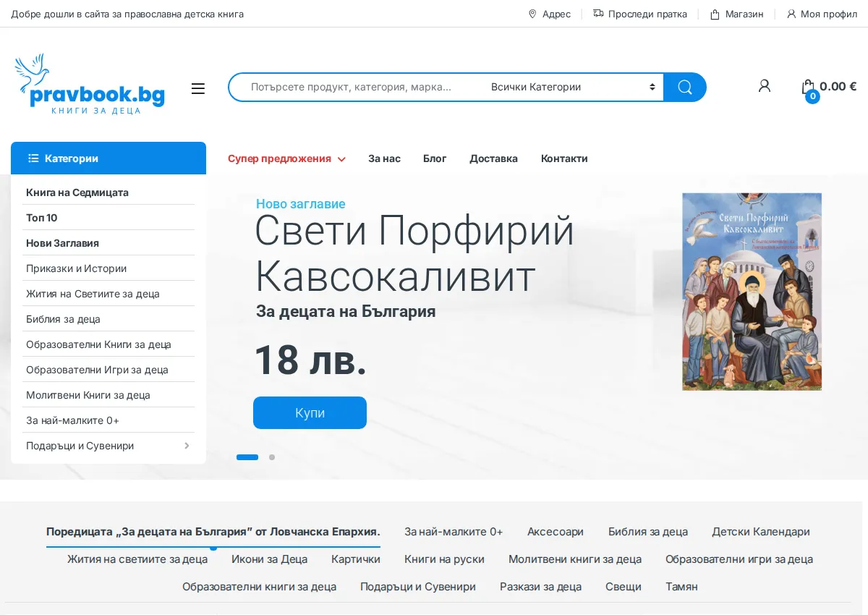868x615 pixels.
Task: Open the Блог menu item
Action: pos(435,158)
